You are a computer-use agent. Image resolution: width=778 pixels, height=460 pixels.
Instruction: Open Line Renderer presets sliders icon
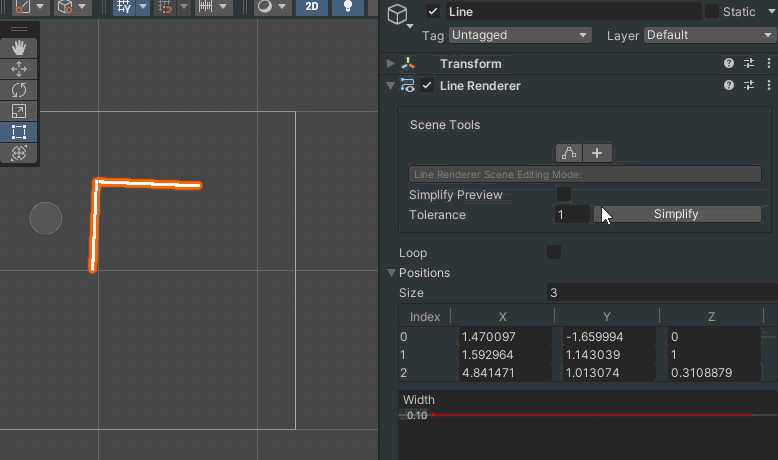pyautogui.click(x=749, y=85)
